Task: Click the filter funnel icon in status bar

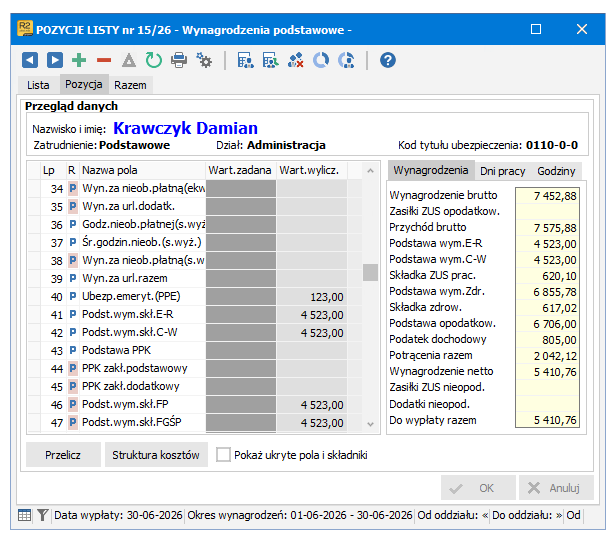Action: 42,515
